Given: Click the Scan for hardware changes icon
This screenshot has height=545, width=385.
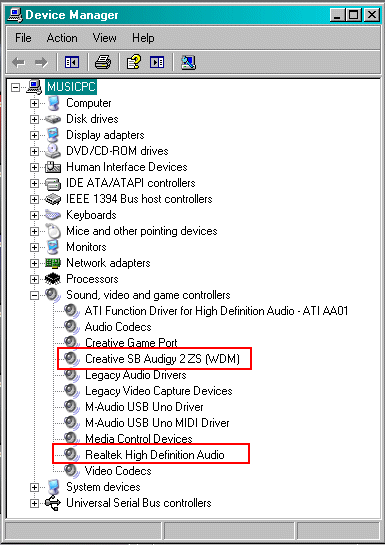Looking at the screenshot, I should pyautogui.click(x=188, y=63).
